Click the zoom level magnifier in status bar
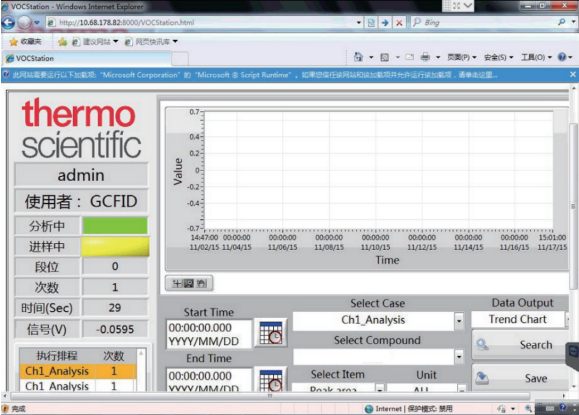579x415 pixels. (528, 408)
